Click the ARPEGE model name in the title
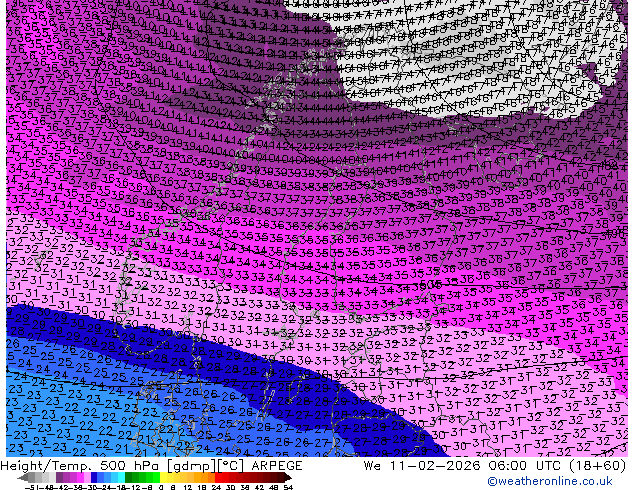The width and height of the screenshot is (634, 490). click(x=277, y=466)
